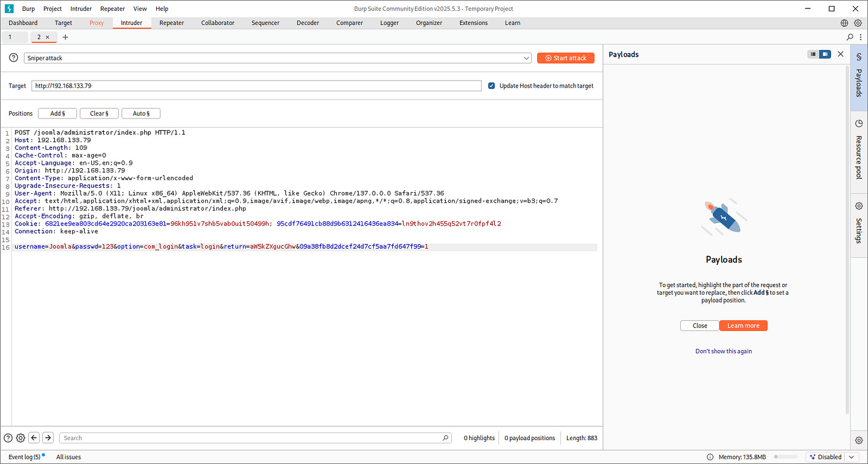Click Don't show this again link
Screen dimensions: 868x464
point(724,351)
